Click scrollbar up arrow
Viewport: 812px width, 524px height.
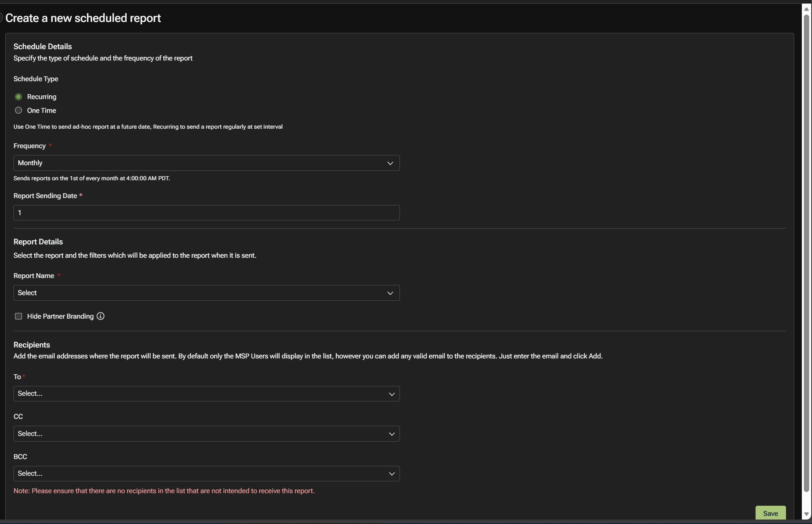(x=806, y=9)
